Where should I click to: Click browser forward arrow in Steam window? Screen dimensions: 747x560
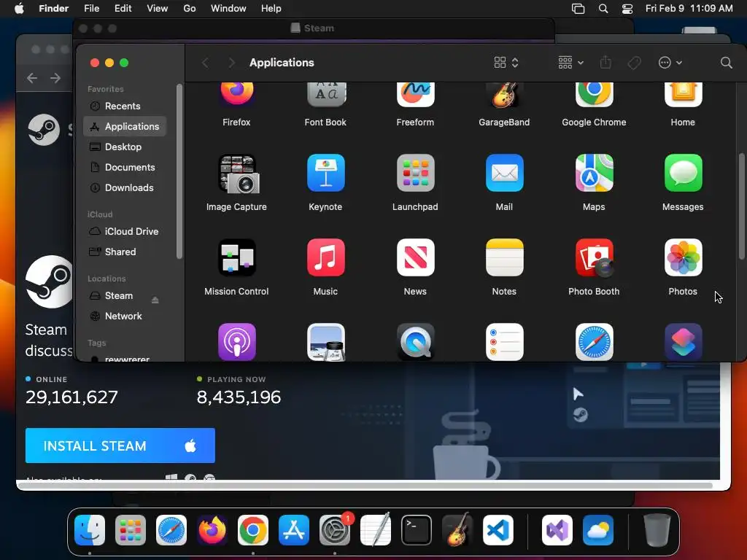[55, 77]
